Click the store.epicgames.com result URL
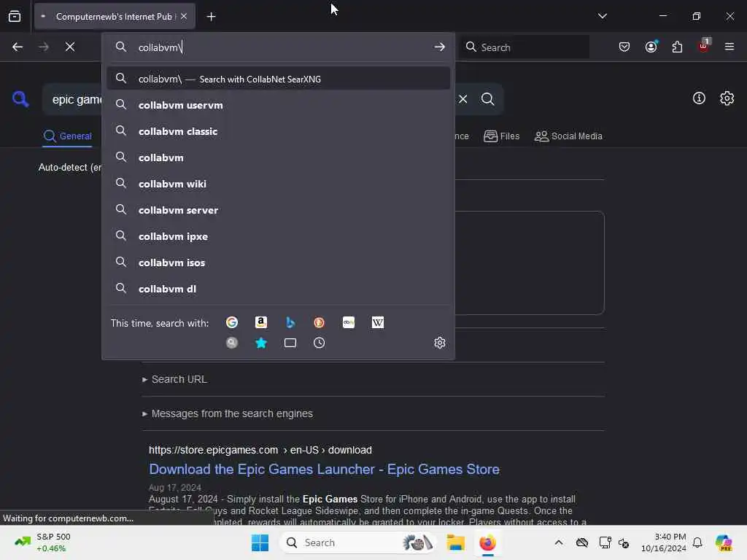 (260, 450)
